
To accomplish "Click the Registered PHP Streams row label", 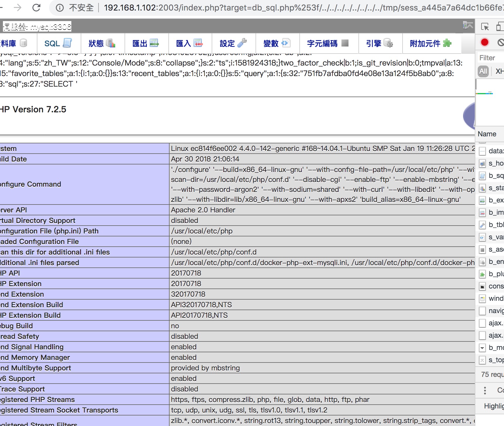I will pyautogui.click(x=37, y=400).
